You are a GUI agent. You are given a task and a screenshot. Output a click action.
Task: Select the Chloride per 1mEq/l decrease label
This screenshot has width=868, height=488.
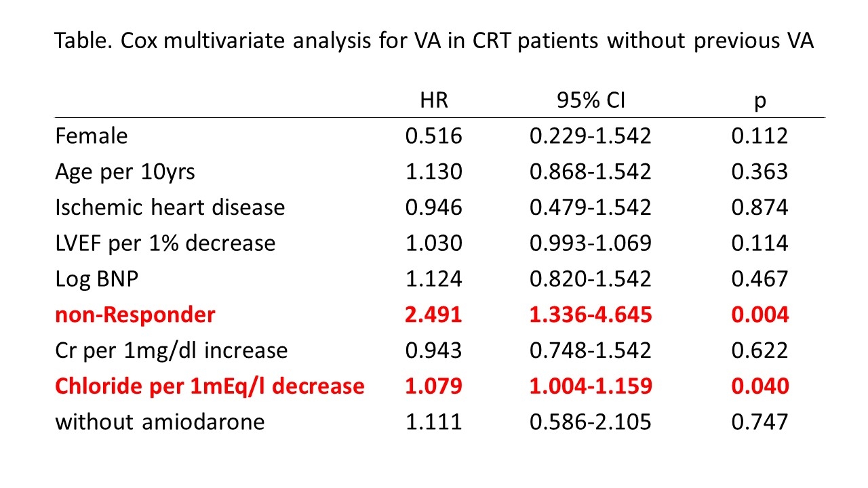210,386
